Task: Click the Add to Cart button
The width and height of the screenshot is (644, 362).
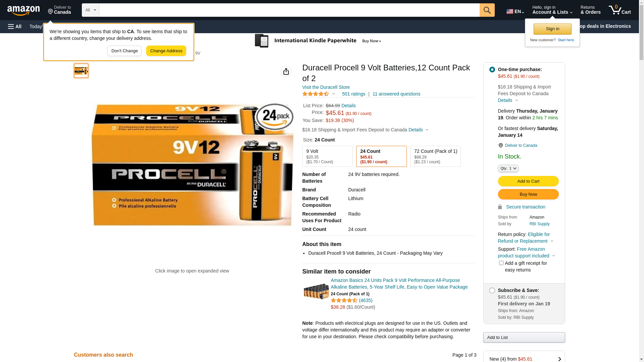Action: [x=528, y=181]
